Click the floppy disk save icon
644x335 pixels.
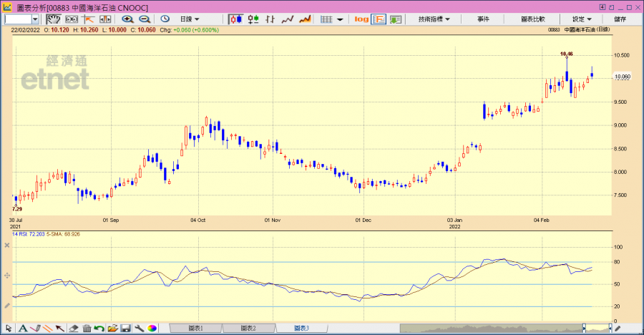click(x=125, y=329)
